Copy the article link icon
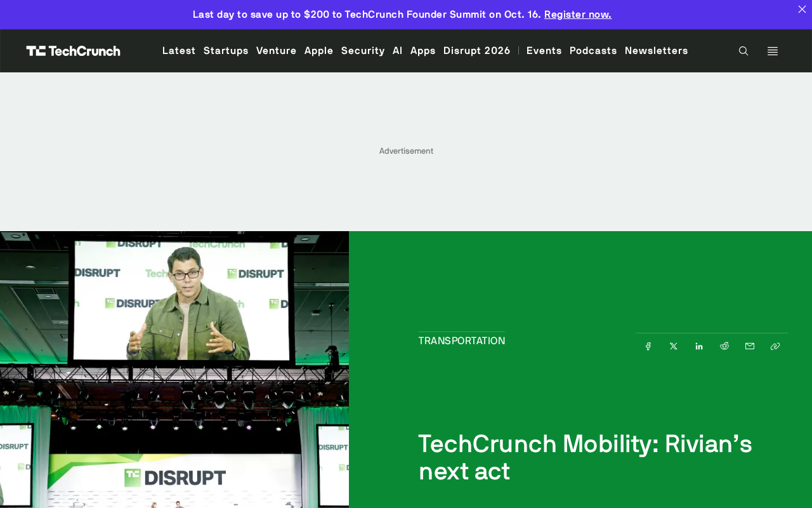The image size is (812, 508). tap(775, 346)
